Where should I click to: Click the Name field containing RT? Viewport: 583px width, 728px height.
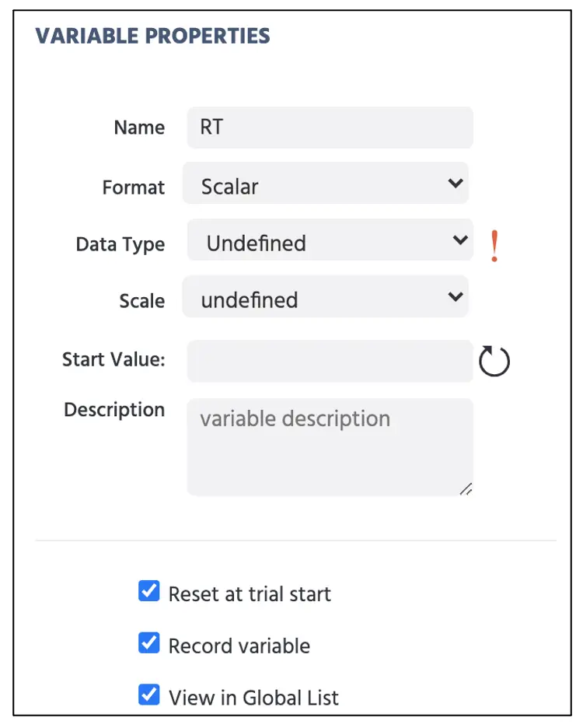(330, 128)
